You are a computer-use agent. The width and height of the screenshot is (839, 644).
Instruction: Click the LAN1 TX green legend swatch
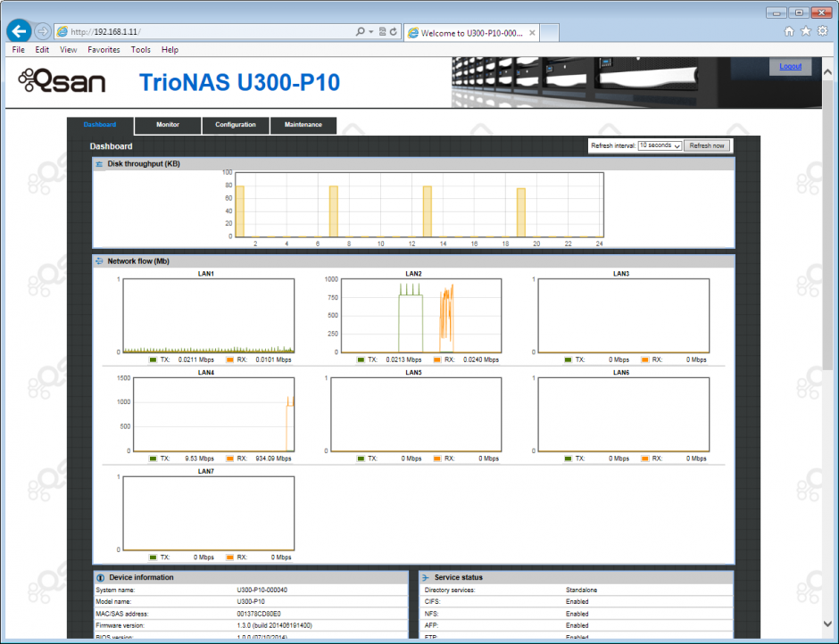pyautogui.click(x=153, y=360)
